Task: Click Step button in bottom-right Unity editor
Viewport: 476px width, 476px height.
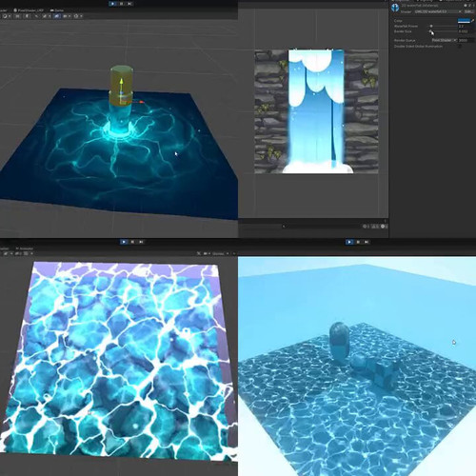Action: [x=367, y=242]
